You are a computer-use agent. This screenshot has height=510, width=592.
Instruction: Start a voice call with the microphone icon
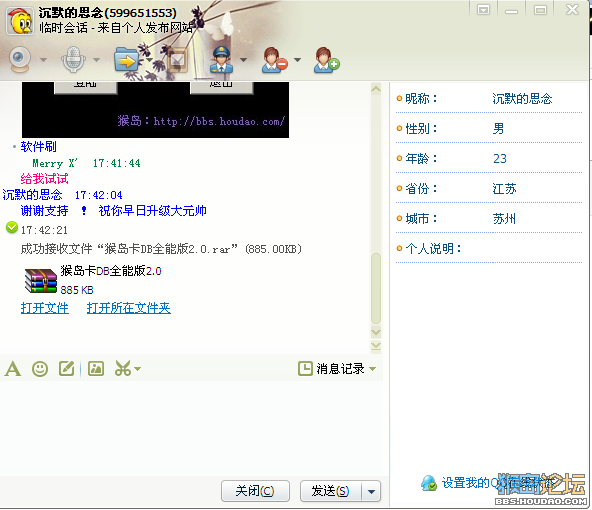pyautogui.click(x=73, y=59)
